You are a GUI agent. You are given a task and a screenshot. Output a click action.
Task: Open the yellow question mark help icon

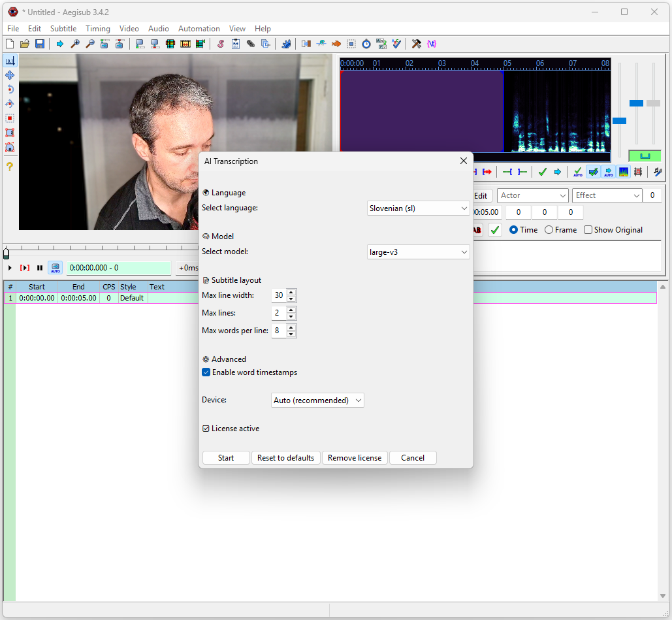click(x=10, y=167)
